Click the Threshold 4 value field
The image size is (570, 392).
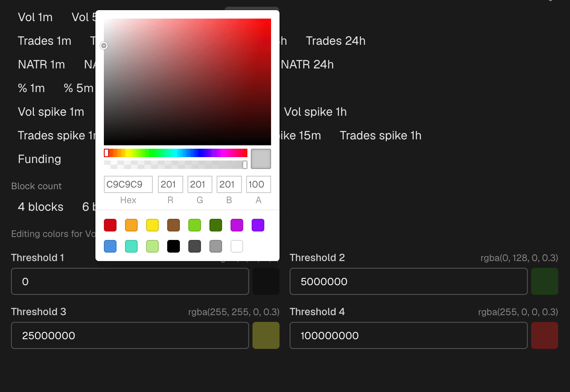pos(409,335)
